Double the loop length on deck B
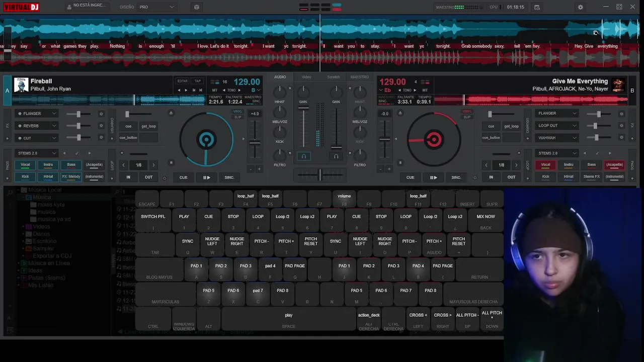The width and height of the screenshot is (644, 362). [516, 165]
